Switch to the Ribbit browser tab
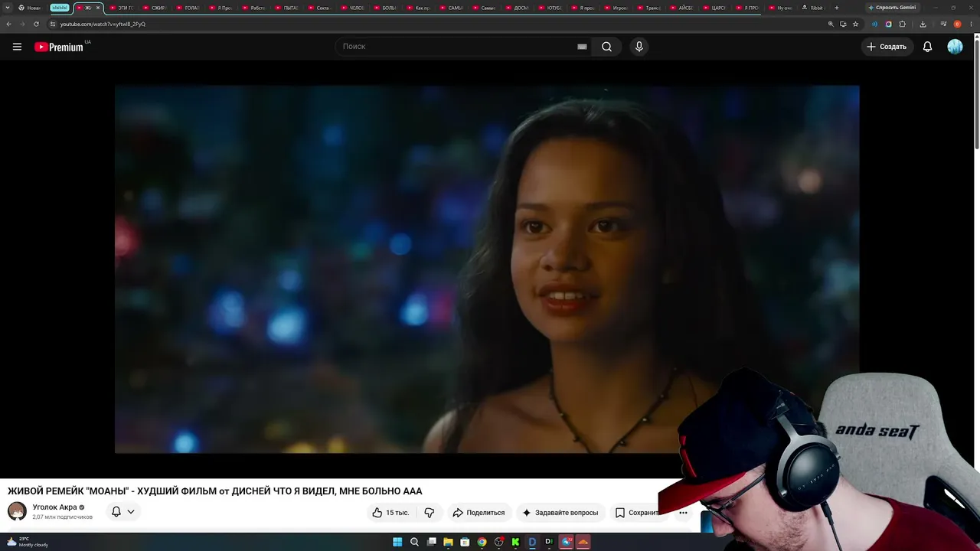980x551 pixels. (x=812, y=8)
